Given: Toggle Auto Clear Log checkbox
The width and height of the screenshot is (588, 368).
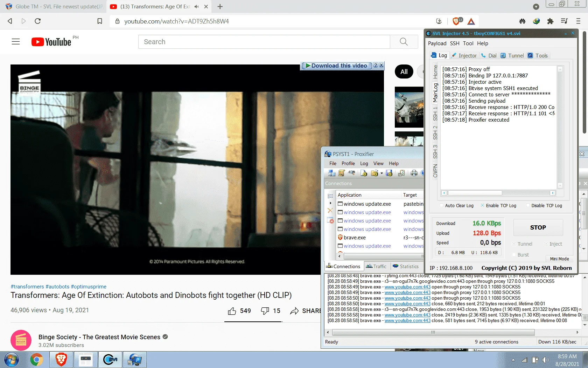Looking at the screenshot, I should (x=441, y=205).
